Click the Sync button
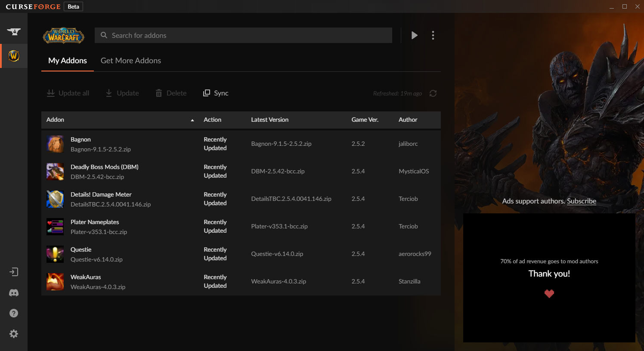 click(216, 93)
